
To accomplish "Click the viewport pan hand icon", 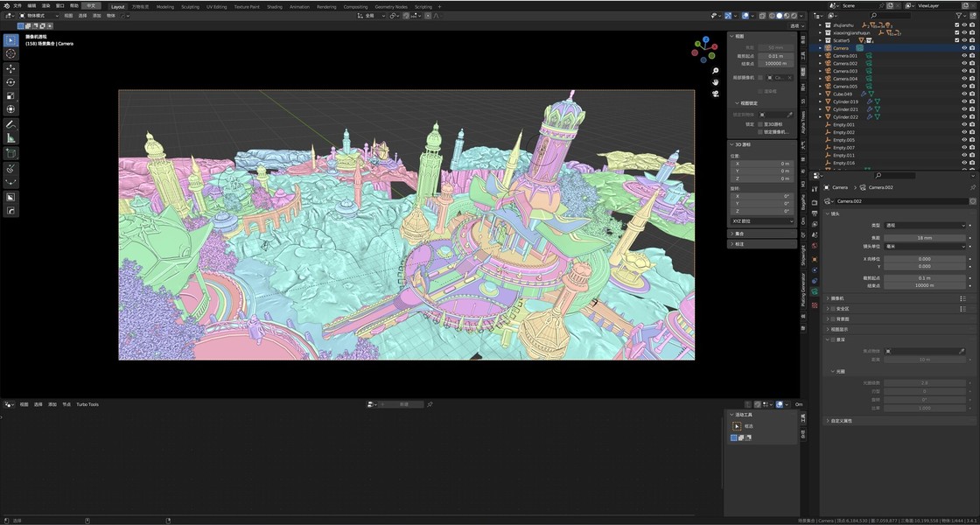I will pos(716,82).
